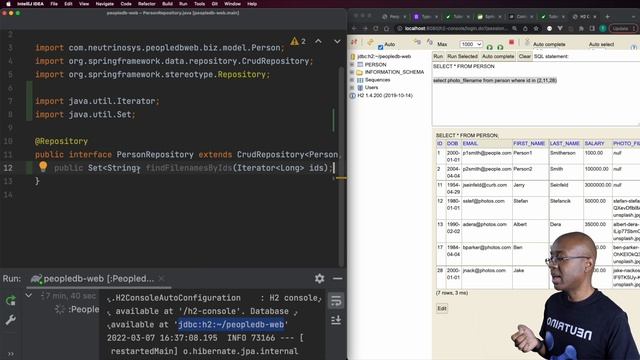Image resolution: width=640 pixels, height=360 pixels.
Task: Hide the Run tool window
Action: (338, 278)
